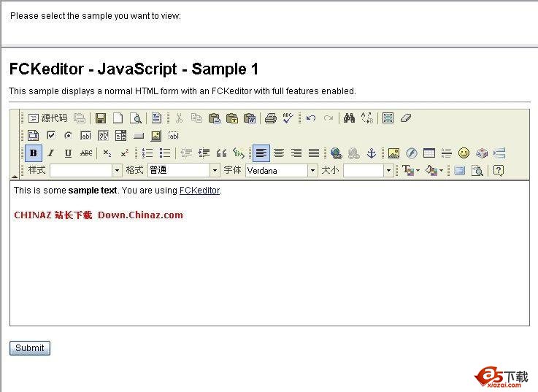Insert a smiley emoticon
Image resolution: width=538 pixels, height=392 pixels.
464,153
